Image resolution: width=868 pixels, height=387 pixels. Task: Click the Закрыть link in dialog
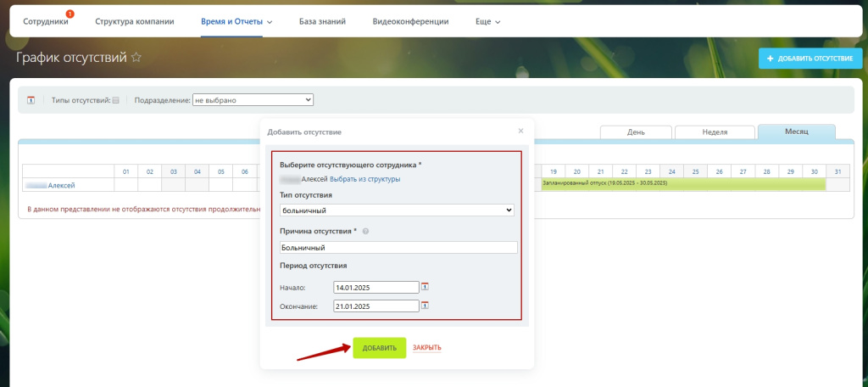click(426, 348)
